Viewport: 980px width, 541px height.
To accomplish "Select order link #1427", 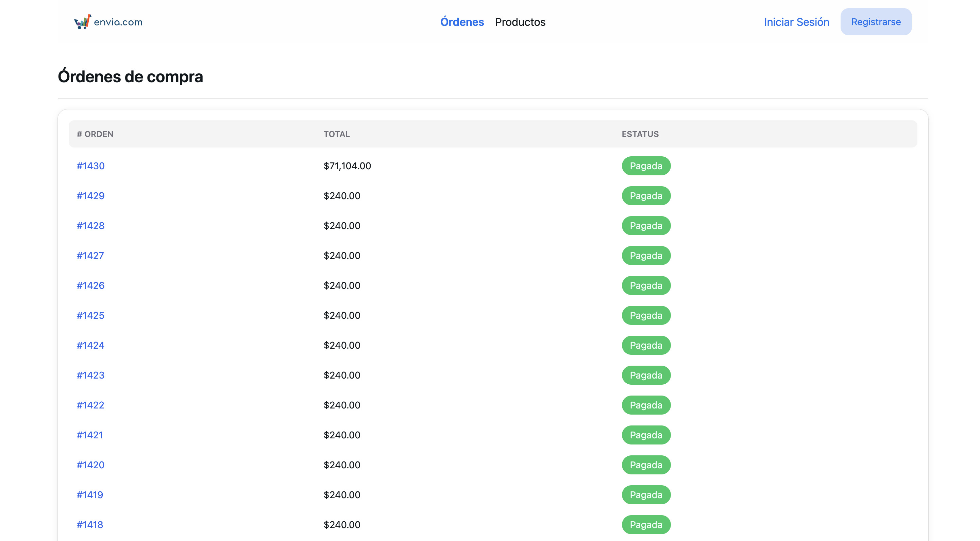I will [x=90, y=256].
